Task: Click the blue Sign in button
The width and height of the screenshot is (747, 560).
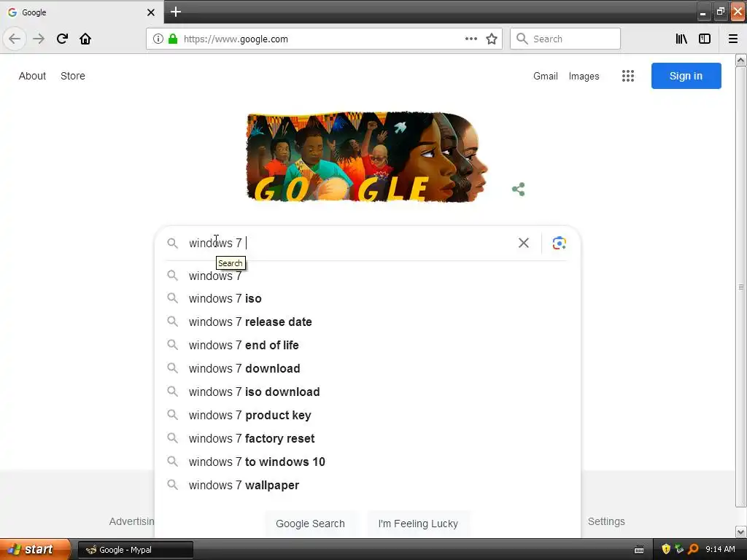Action: coord(686,76)
